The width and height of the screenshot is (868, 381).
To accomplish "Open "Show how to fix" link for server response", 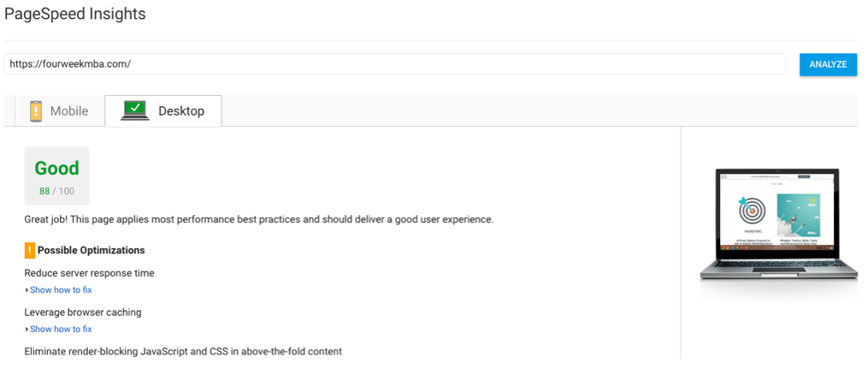I will [x=61, y=290].
